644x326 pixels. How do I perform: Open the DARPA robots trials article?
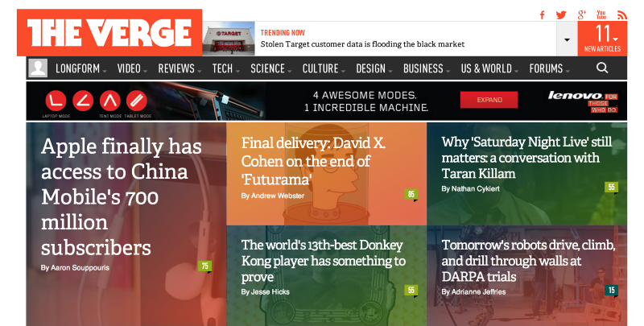pyautogui.click(x=527, y=261)
